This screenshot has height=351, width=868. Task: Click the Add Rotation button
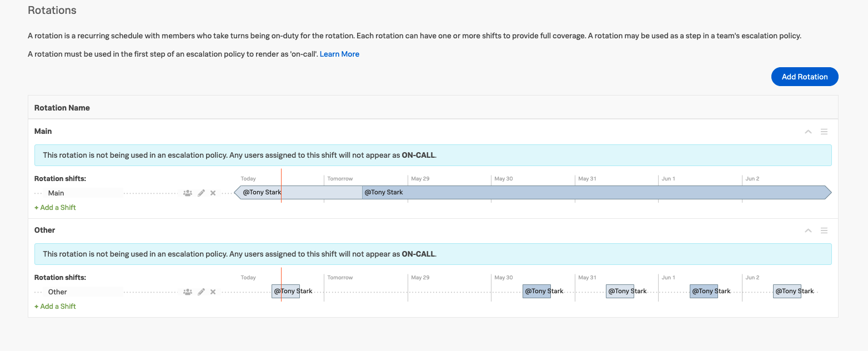click(x=804, y=77)
